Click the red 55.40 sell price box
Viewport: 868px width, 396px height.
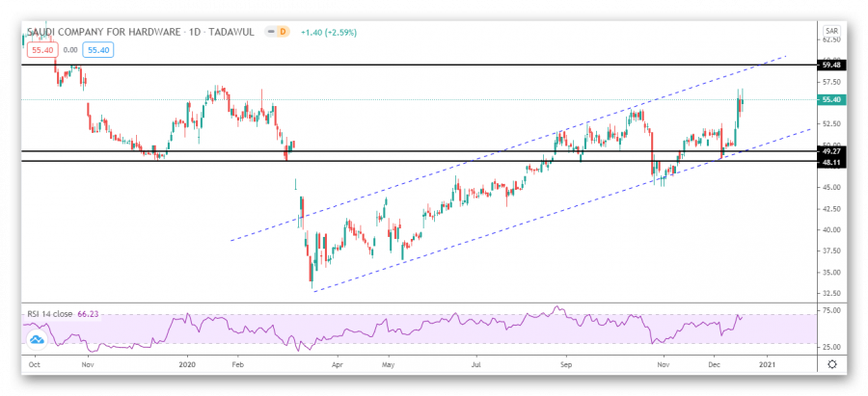[x=40, y=47]
